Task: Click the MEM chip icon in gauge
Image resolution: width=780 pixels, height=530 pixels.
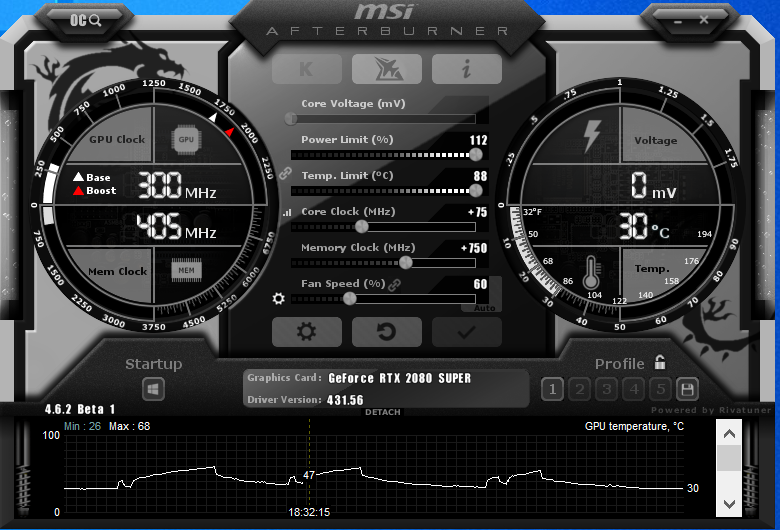Action: tap(187, 270)
